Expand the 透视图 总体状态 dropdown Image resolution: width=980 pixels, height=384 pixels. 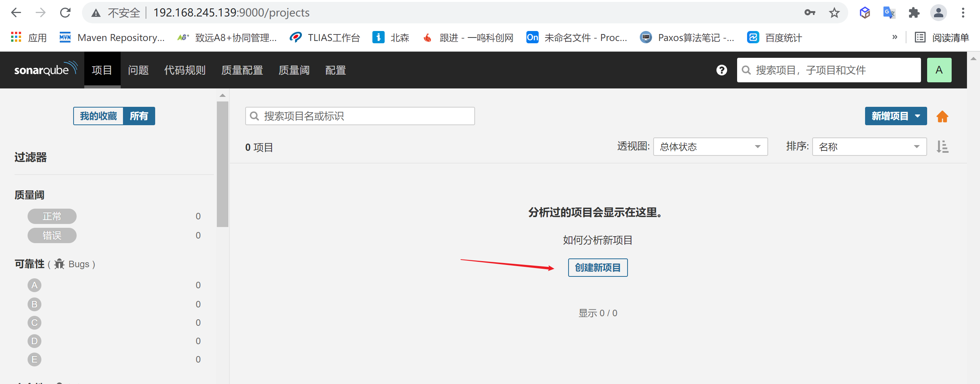coord(710,147)
